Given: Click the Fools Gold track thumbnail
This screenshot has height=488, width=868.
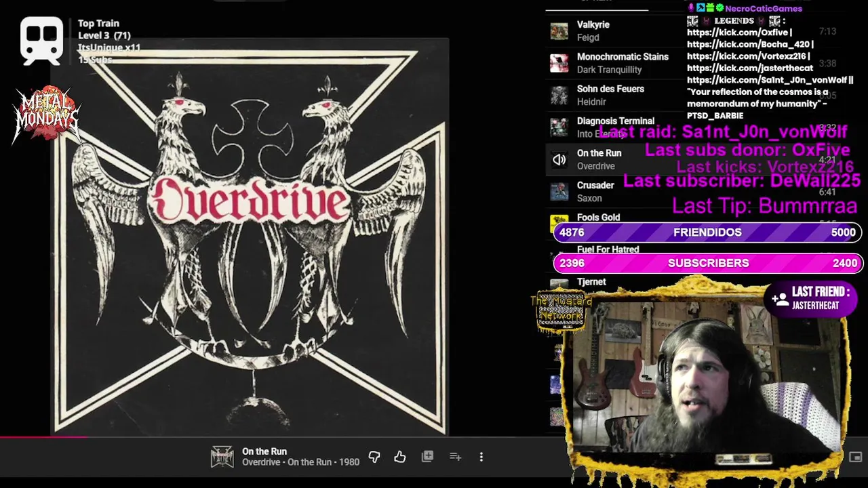Looking at the screenshot, I should click(x=559, y=222).
